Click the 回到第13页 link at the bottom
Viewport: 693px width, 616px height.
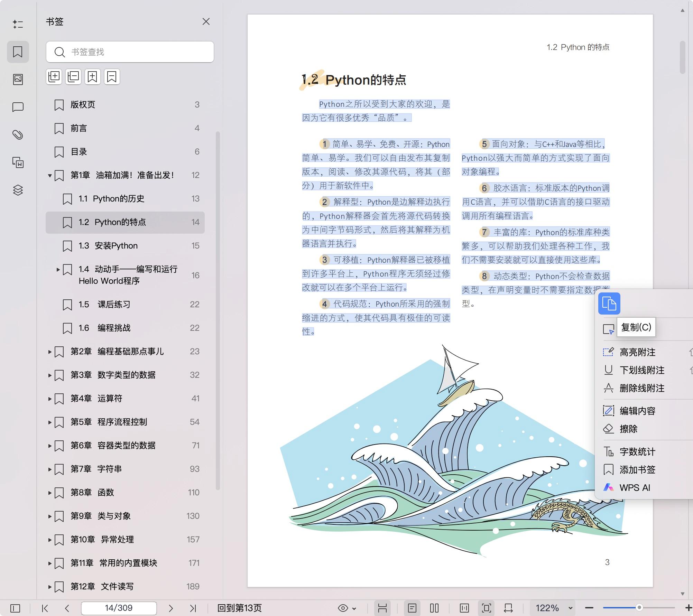[x=241, y=608]
